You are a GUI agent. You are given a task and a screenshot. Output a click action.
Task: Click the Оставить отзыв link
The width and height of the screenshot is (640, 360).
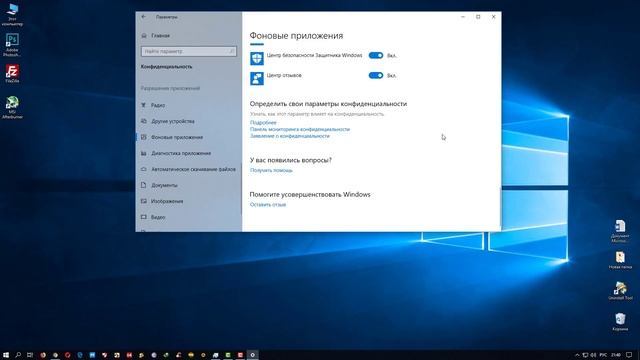(x=268, y=204)
